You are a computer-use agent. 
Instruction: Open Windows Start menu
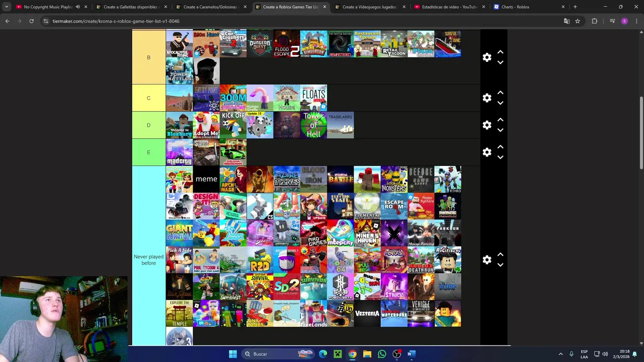pos(232,354)
